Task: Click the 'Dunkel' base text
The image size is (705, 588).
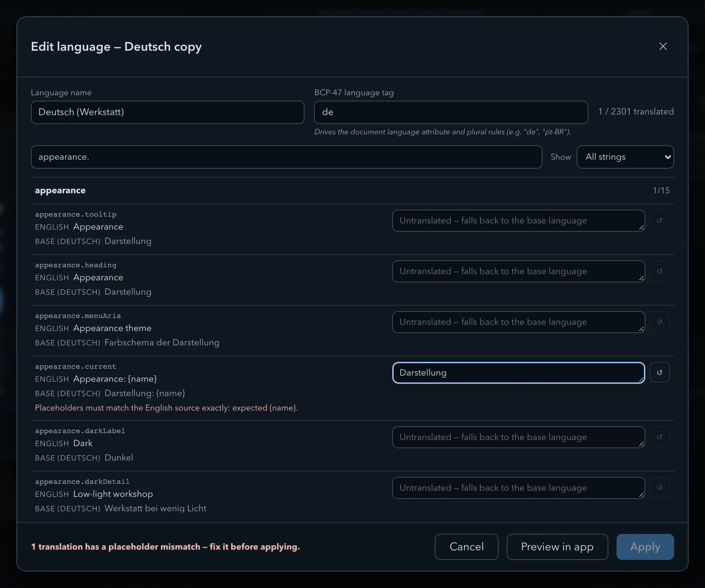Action: pos(119,458)
